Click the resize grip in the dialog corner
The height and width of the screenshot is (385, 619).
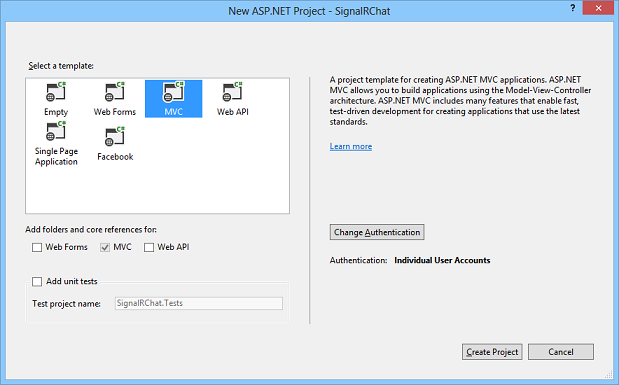click(608, 374)
